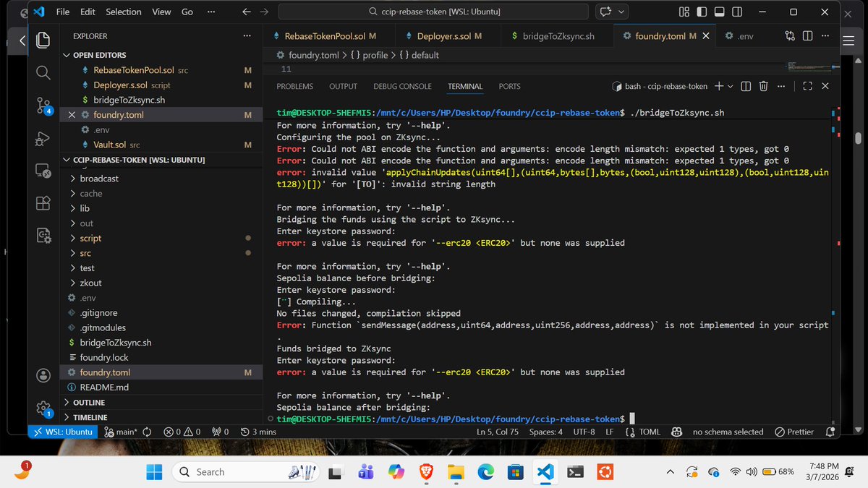Click no schema selected in status bar
Viewport: 868px width, 488px height.
tap(728, 432)
